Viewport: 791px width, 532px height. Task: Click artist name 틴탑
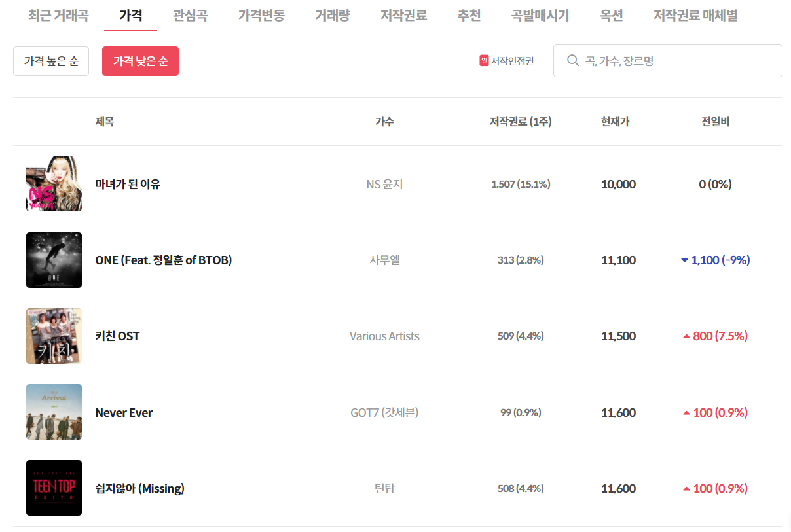pos(384,488)
